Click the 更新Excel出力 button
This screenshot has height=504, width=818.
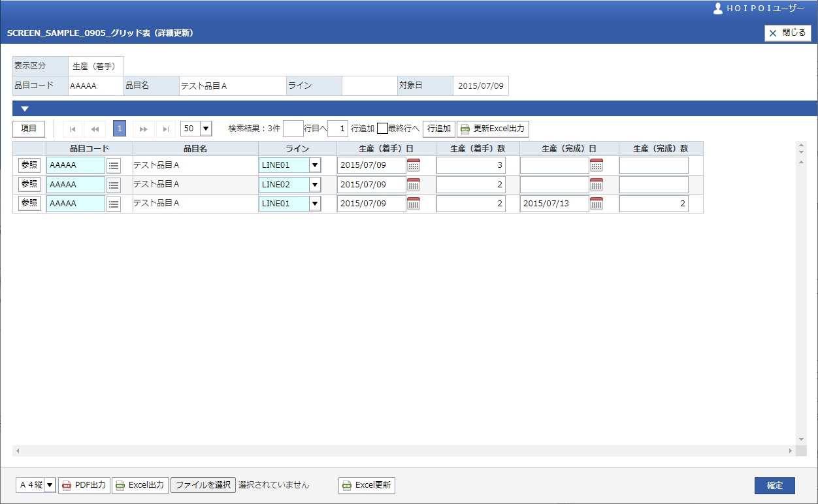click(x=493, y=129)
